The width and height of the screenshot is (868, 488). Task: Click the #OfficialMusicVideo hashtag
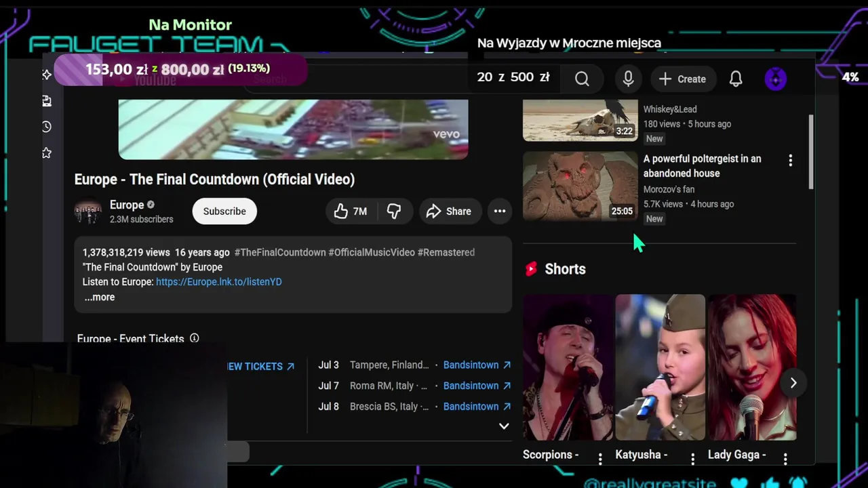click(372, 252)
